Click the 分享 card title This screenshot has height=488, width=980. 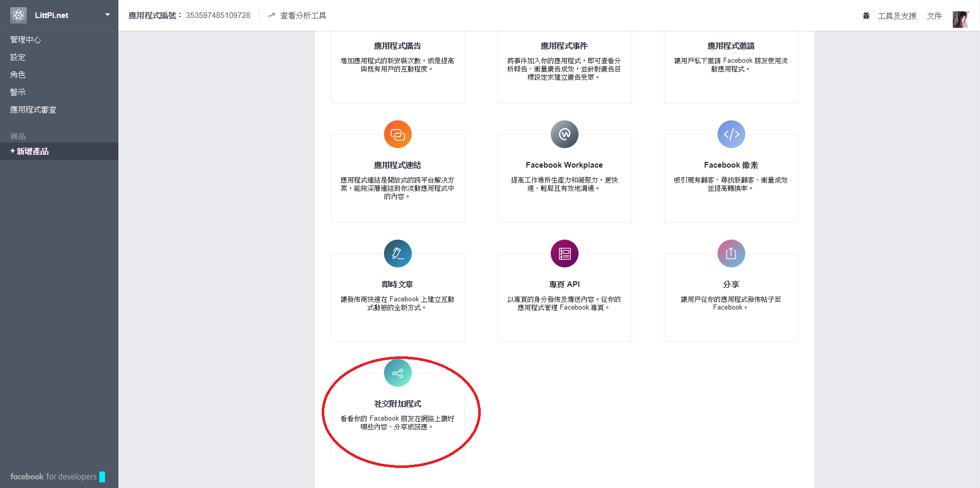731,284
